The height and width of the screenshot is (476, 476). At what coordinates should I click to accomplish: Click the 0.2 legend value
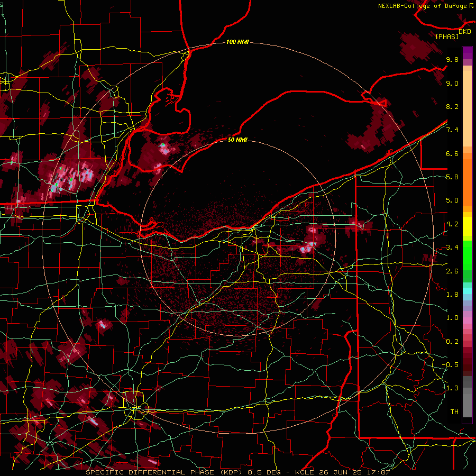[x=452, y=342]
